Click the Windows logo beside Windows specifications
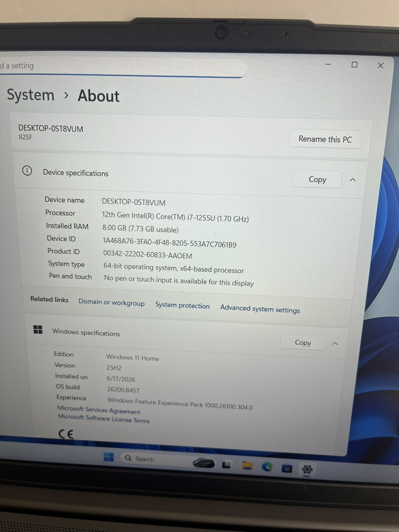 38,330
